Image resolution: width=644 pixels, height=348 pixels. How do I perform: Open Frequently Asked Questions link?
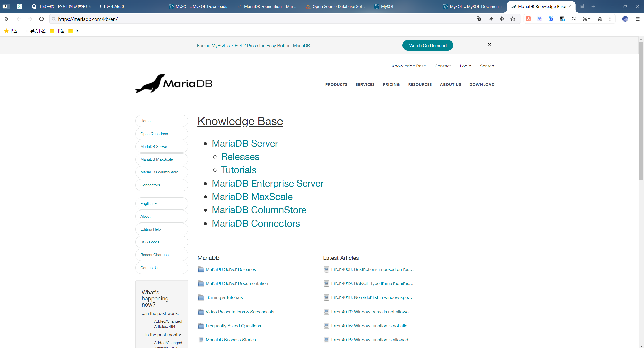233,326
